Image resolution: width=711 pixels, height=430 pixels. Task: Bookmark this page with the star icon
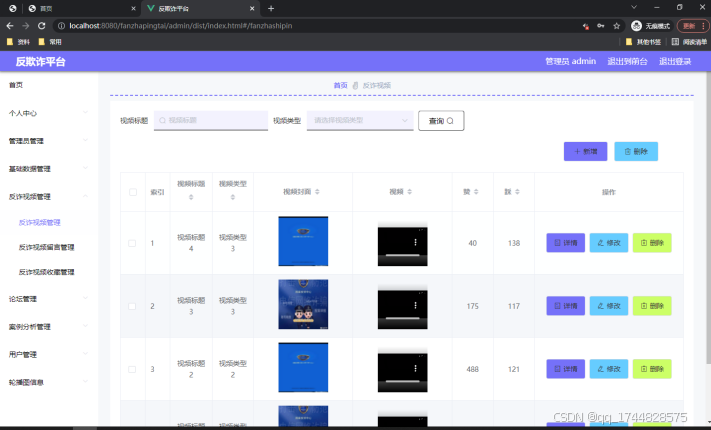click(x=616, y=26)
